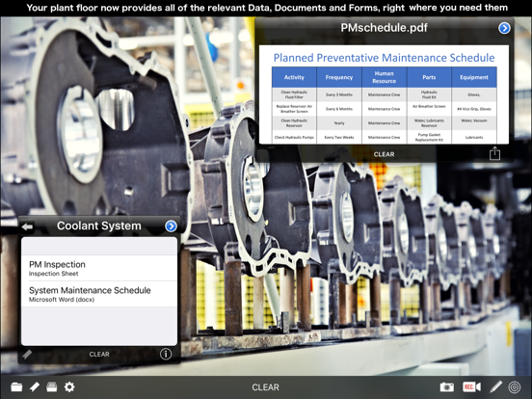Show info for Coolant System panel
The width and height of the screenshot is (532, 399).
(x=166, y=355)
